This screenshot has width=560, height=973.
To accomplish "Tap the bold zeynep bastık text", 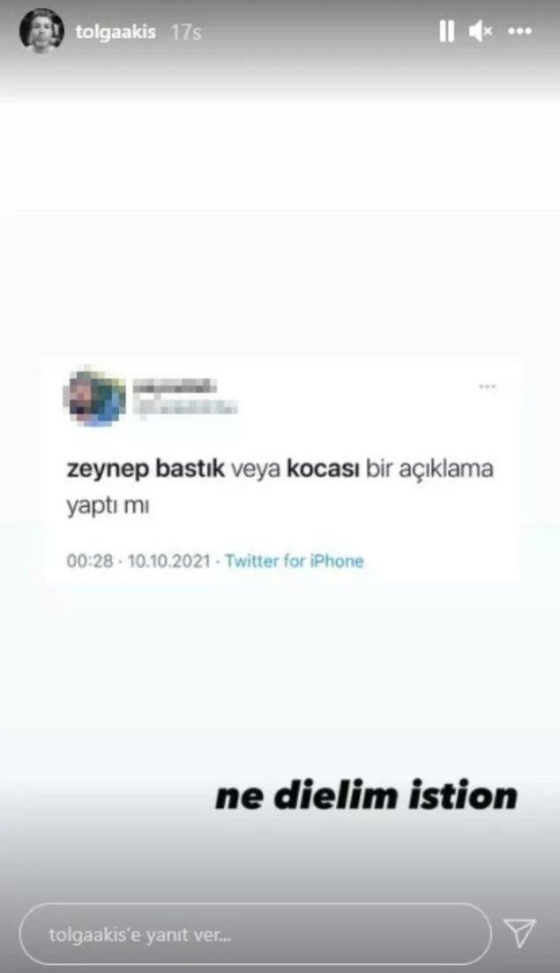I will tap(146, 469).
